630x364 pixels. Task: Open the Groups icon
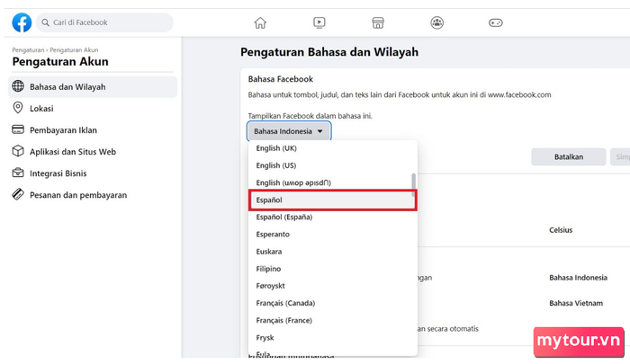(x=437, y=22)
